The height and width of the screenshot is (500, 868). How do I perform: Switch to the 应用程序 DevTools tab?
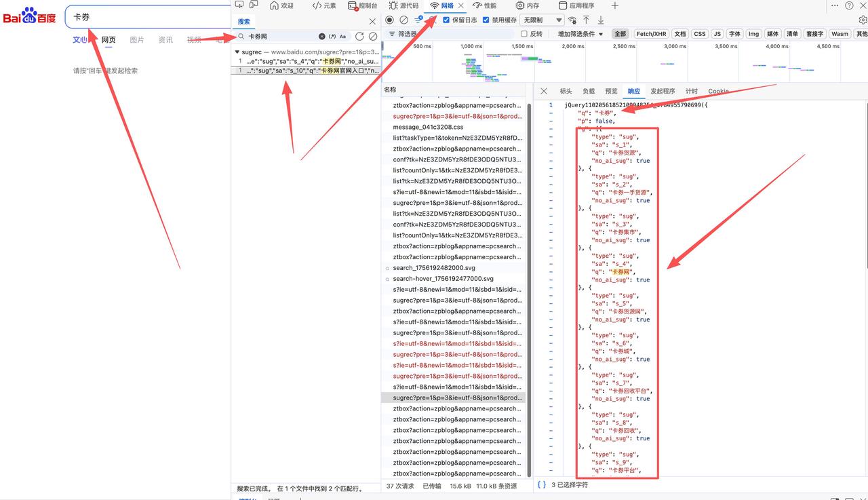[x=576, y=5]
